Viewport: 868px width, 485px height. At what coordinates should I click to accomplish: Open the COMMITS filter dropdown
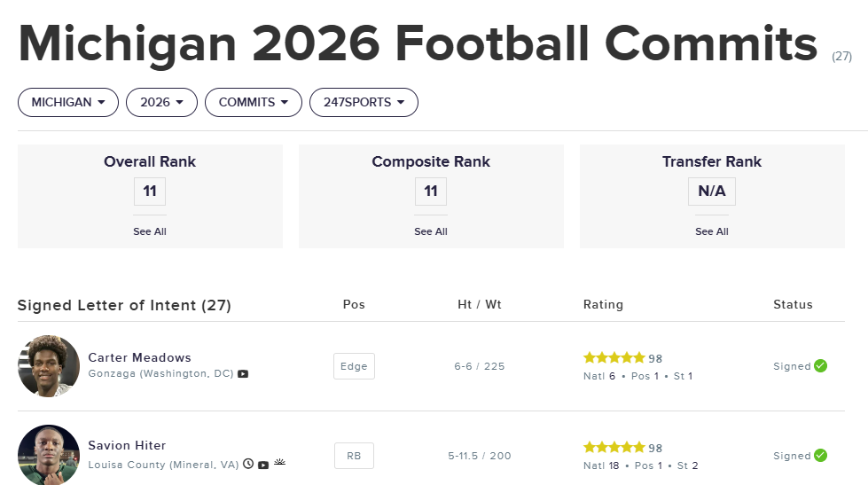coord(253,102)
